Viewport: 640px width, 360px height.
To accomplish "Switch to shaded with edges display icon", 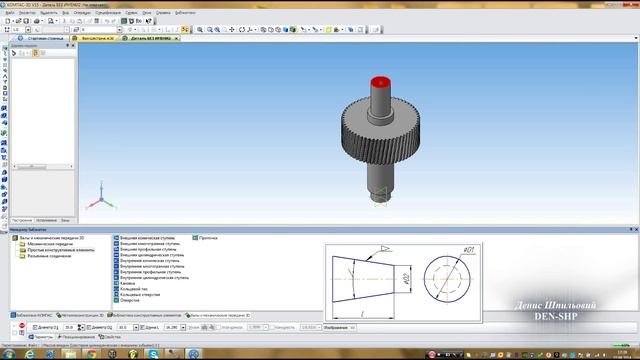I will click(293, 29).
